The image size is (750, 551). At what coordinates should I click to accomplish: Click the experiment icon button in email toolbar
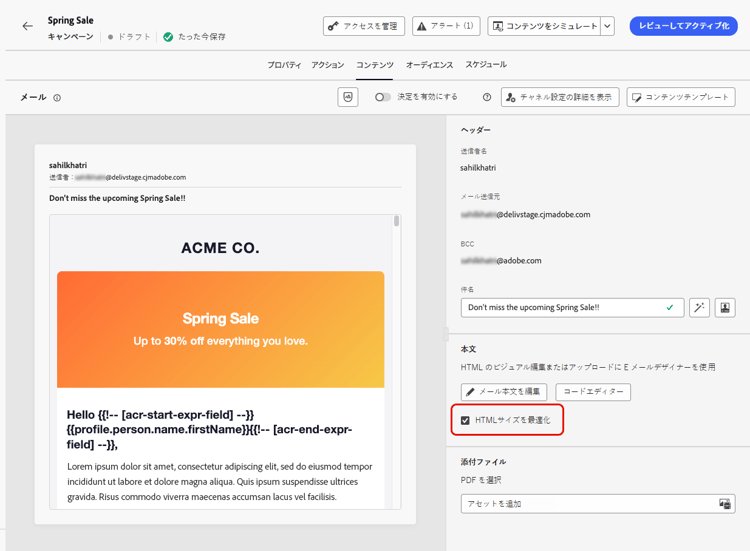[348, 97]
